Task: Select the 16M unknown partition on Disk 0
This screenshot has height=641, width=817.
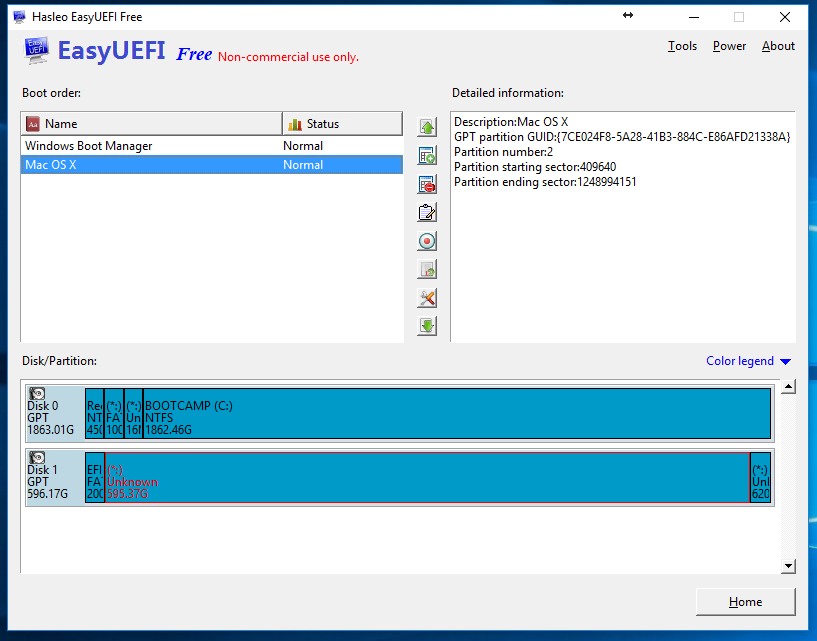Action: pyautogui.click(x=133, y=413)
